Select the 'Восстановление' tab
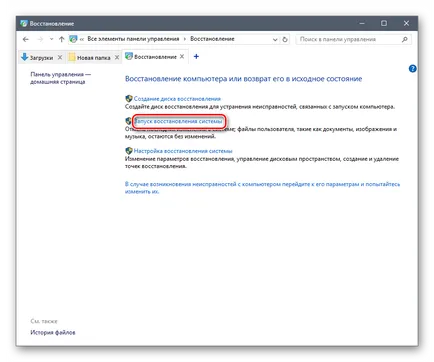Image resolution: width=434 pixels, height=362 pixels. pos(155,57)
